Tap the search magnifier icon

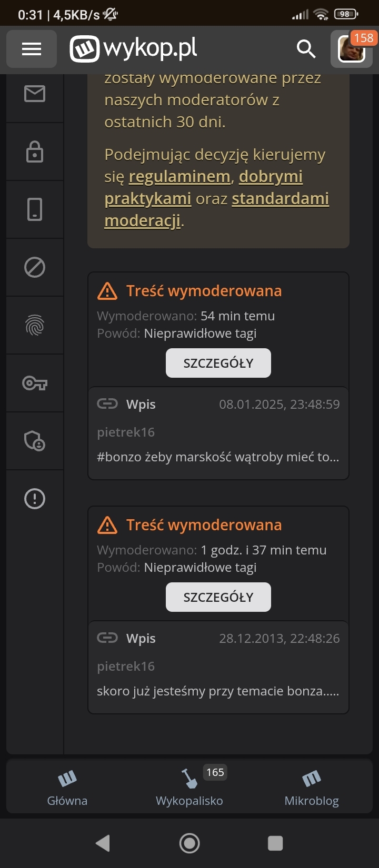tap(306, 49)
